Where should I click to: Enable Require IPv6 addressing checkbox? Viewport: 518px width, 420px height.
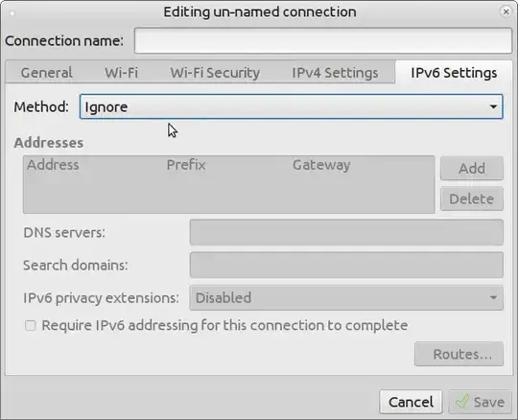(x=31, y=326)
